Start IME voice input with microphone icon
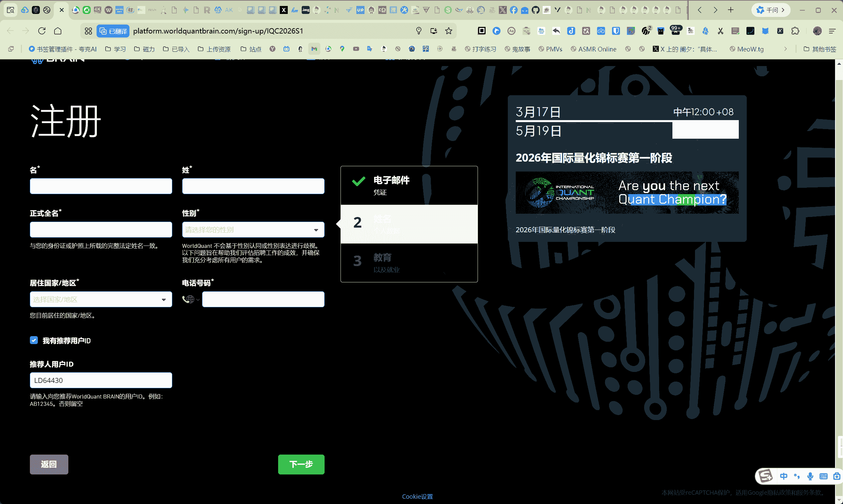The height and width of the screenshot is (504, 843). click(x=810, y=476)
